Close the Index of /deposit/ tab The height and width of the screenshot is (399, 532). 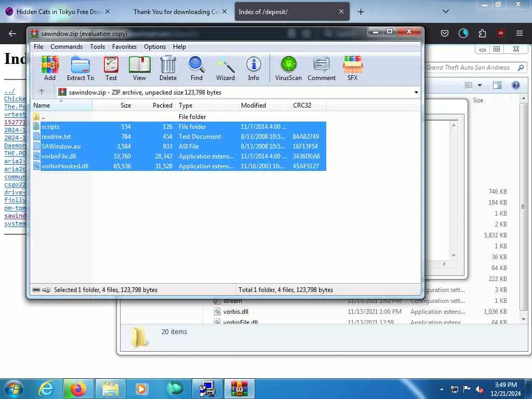(x=341, y=11)
